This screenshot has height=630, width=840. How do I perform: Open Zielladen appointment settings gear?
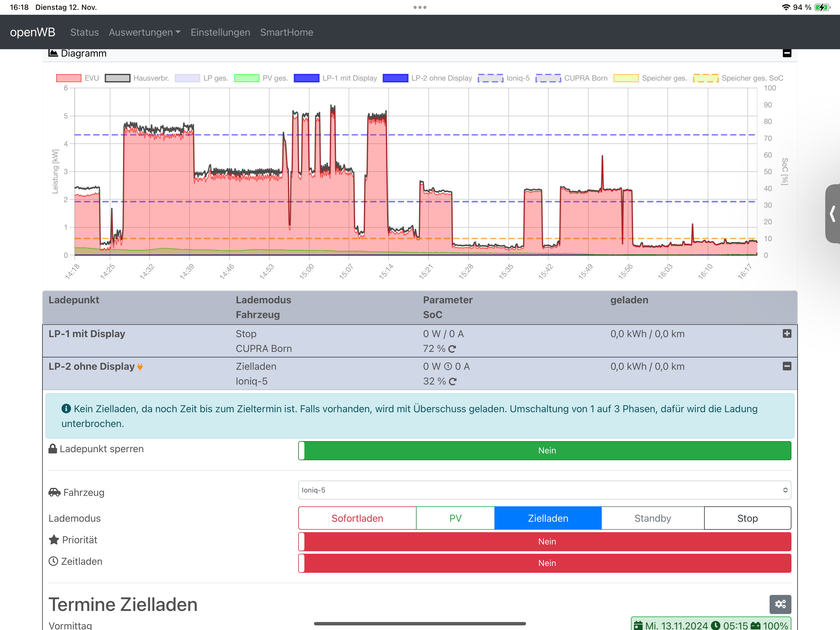tap(780, 604)
